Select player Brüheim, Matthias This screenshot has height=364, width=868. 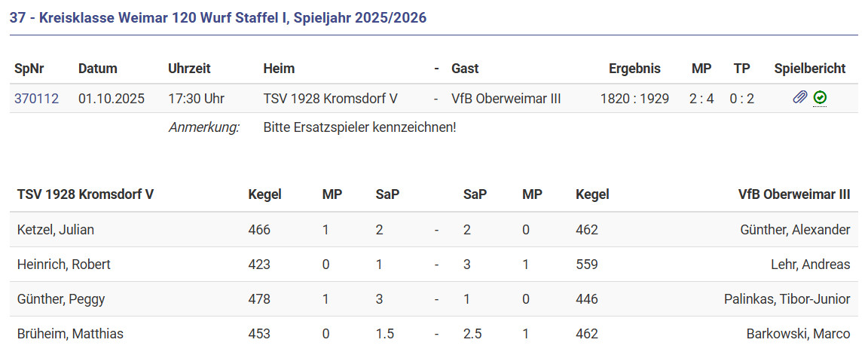click(x=70, y=334)
